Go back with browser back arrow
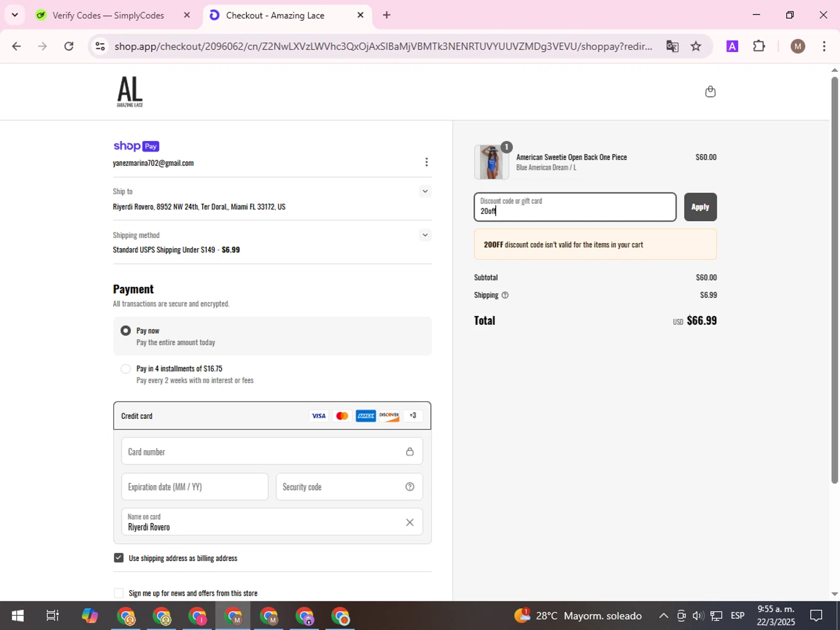Screen dimensions: 840x630 tap(16, 46)
